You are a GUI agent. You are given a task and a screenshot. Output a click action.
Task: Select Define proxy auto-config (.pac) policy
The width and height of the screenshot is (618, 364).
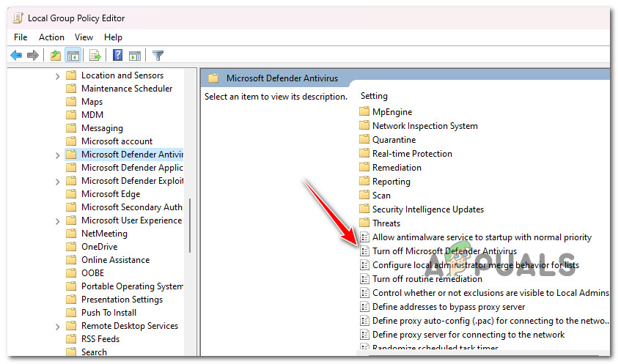tap(490, 321)
